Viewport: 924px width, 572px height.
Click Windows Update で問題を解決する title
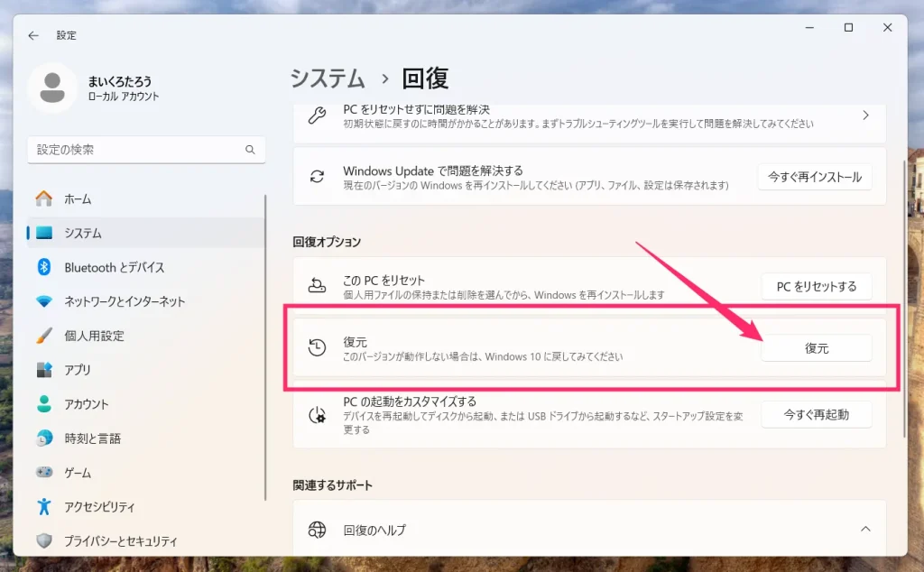pyautogui.click(x=433, y=171)
